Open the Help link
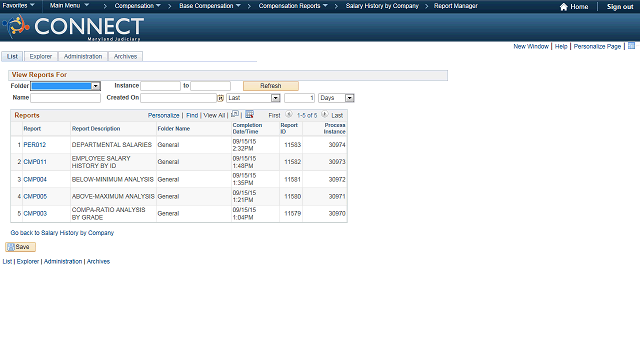The height and width of the screenshot is (360, 640). (x=561, y=47)
